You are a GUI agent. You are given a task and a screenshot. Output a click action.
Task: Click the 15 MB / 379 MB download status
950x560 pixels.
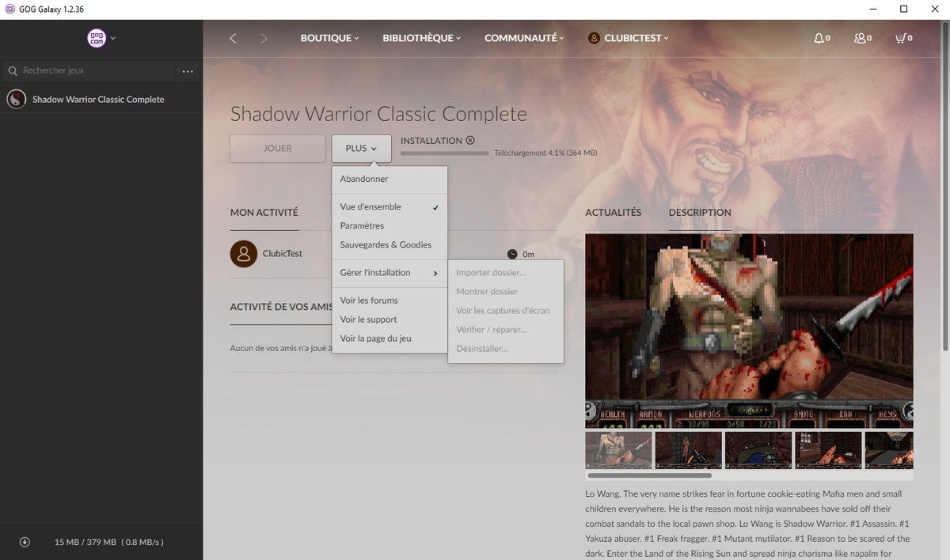tap(109, 543)
